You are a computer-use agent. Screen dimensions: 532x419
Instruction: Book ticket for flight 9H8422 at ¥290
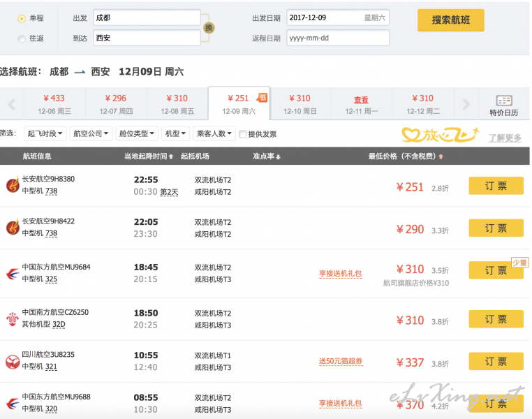click(496, 228)
